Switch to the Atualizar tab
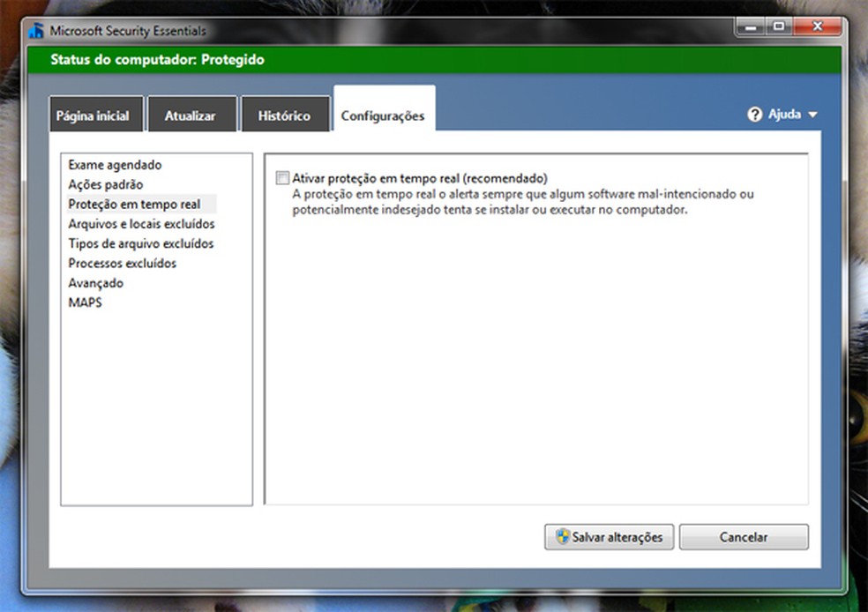Image resolution: width=868 pixels, height=612 pixels. point(191,114)
